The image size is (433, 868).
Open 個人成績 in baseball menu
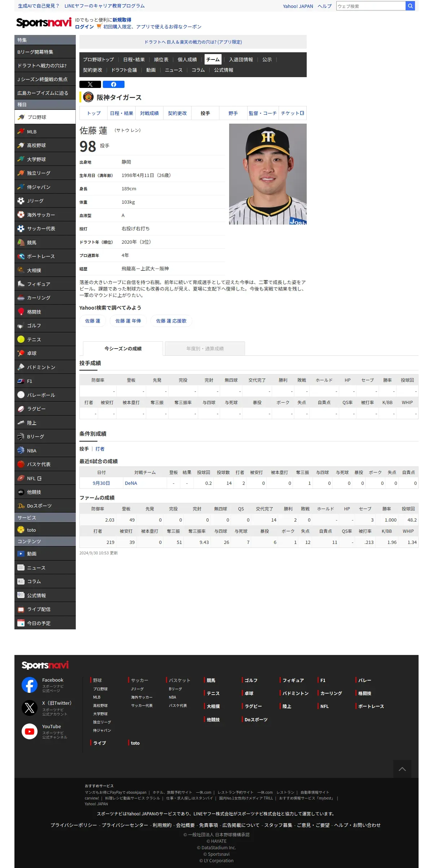(187, 59)
